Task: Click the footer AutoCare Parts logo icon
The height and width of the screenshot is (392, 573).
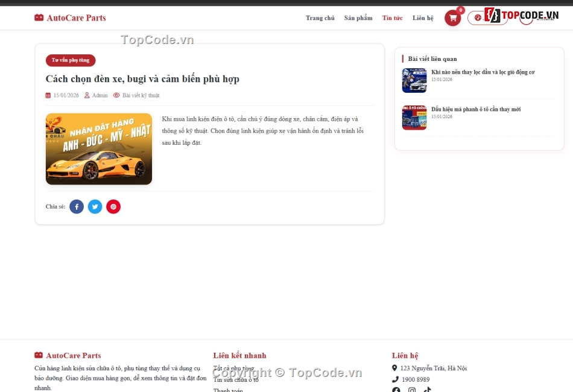Action: click(39, 355)
